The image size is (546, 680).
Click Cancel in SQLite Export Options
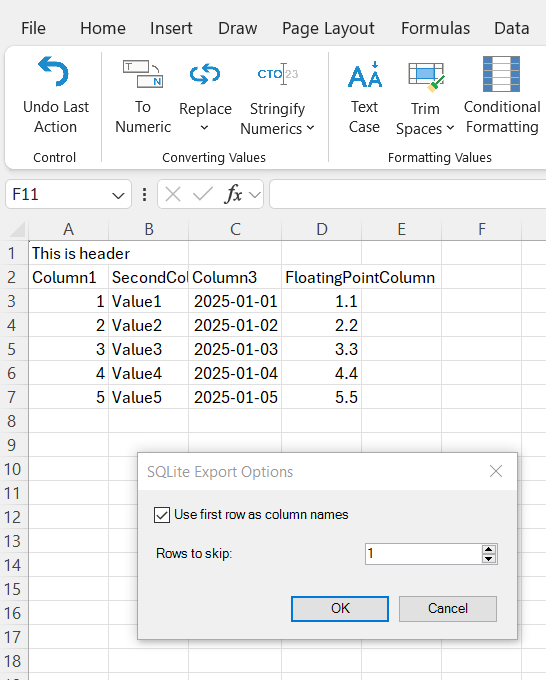[x=448, y=608]
